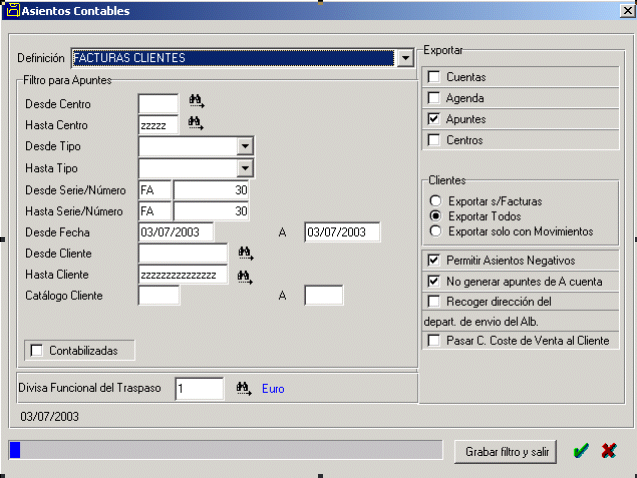Image resolution: width=637 pixels, height=478 pixels.
Task: Click the Grabar filtro y salir button
Action: click(505, 451)
